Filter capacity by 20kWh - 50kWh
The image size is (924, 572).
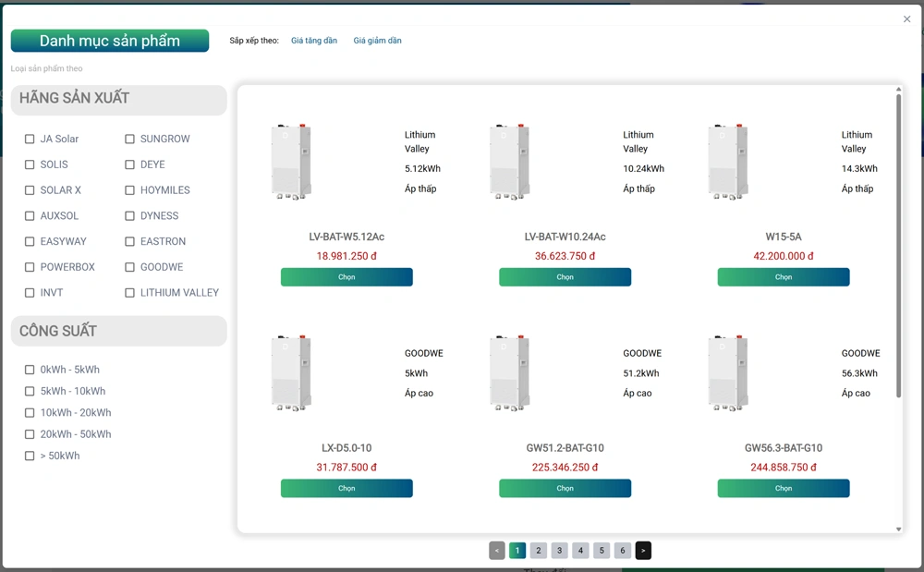[x=30, y=434]
